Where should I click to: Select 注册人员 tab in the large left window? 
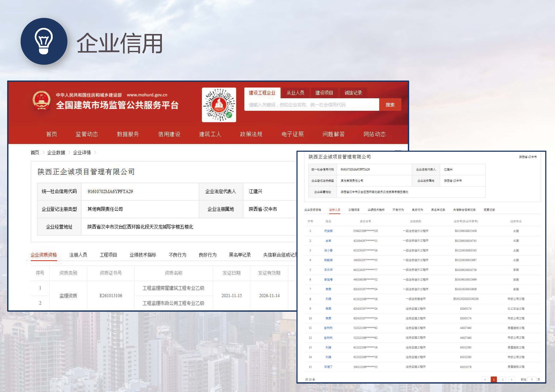pos(78,255)
